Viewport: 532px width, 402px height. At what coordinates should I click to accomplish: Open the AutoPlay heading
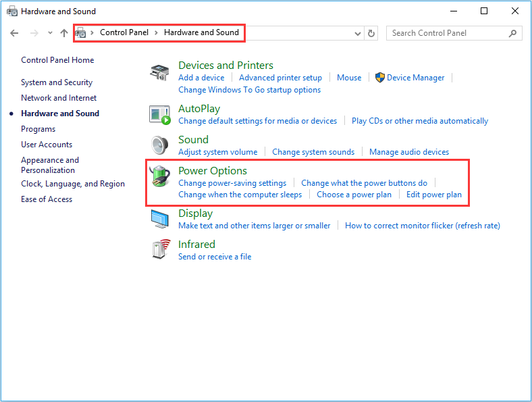[x=199, y=109]
